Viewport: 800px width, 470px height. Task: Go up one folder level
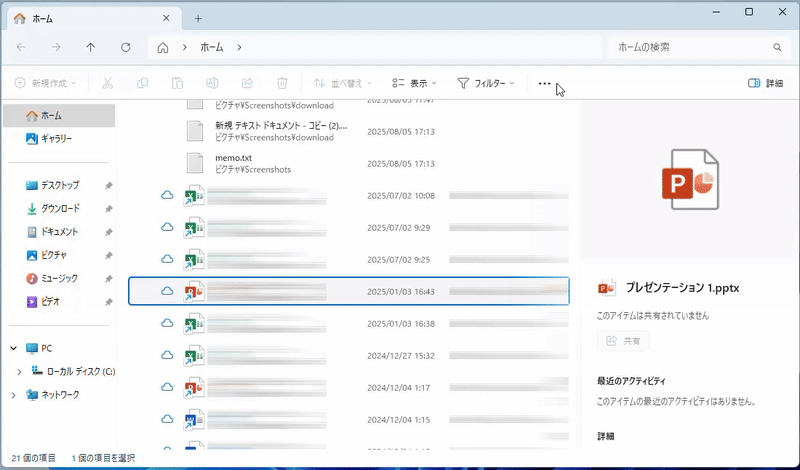click(x=90, y=47)
